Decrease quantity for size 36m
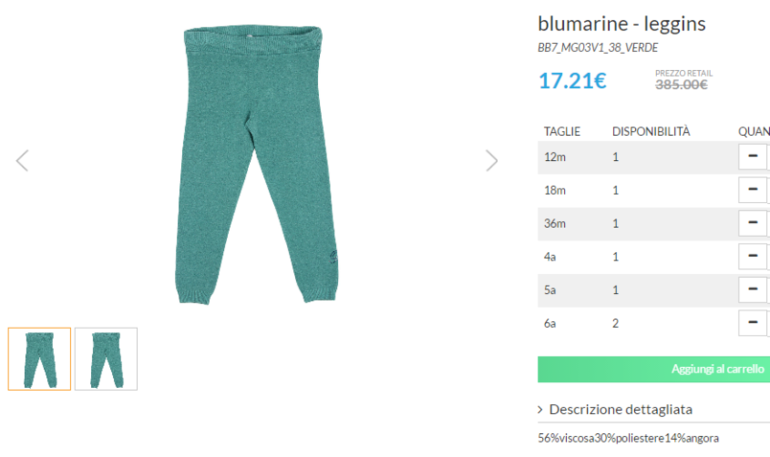Viewport: 770px width, 457px height. (x=751, y=223)
